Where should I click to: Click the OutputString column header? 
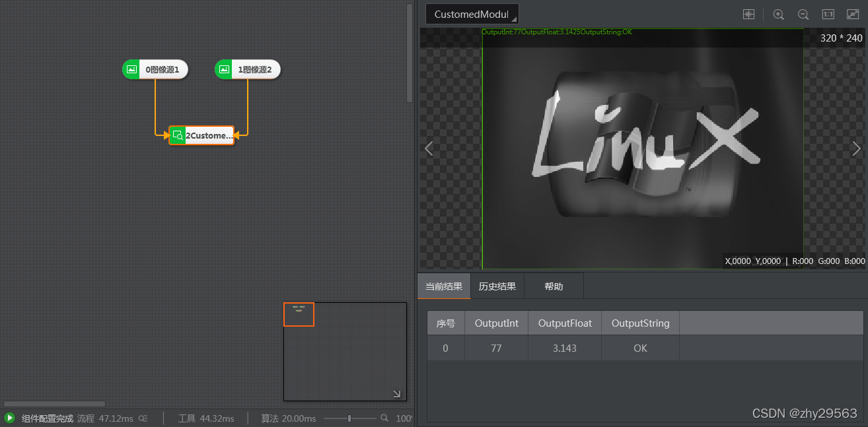640,323
